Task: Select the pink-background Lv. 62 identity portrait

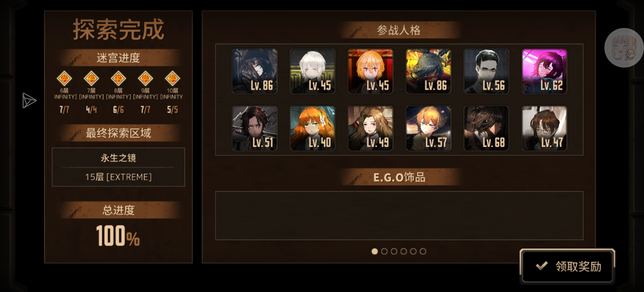Action: (544, 71)
